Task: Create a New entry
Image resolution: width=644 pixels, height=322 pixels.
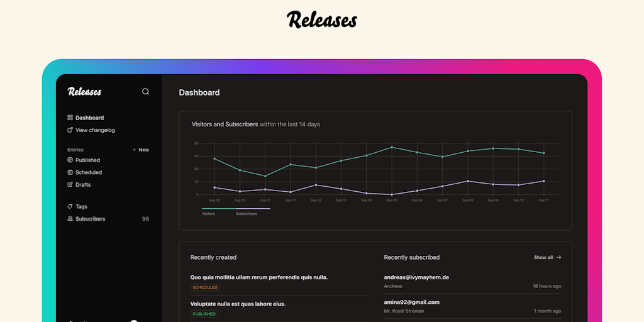Action: point(140,150)
